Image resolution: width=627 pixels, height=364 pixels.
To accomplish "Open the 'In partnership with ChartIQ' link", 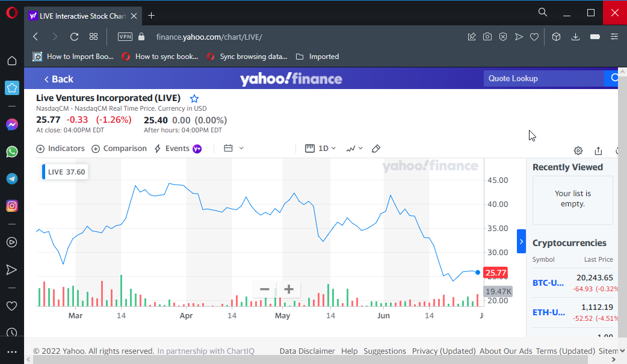I will 206,351.
